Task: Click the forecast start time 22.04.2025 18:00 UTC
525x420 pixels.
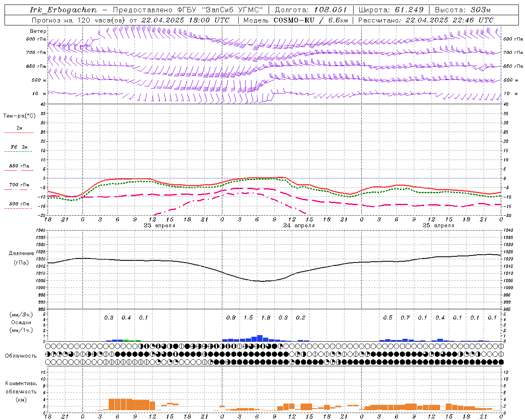Action: pyautogui.click(x=185, y=20)
